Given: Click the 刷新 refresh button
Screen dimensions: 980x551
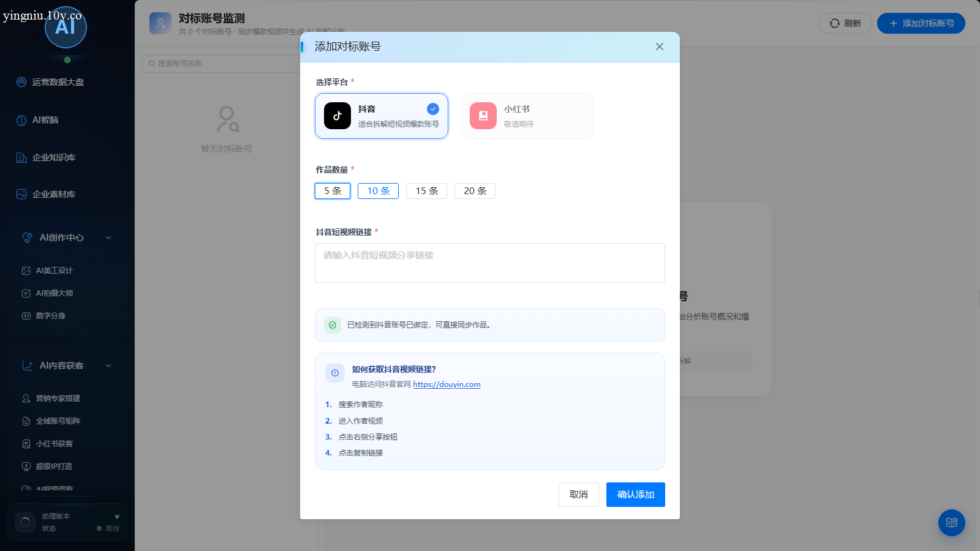Looking at the screenshot, I should [x=845, y=23].
